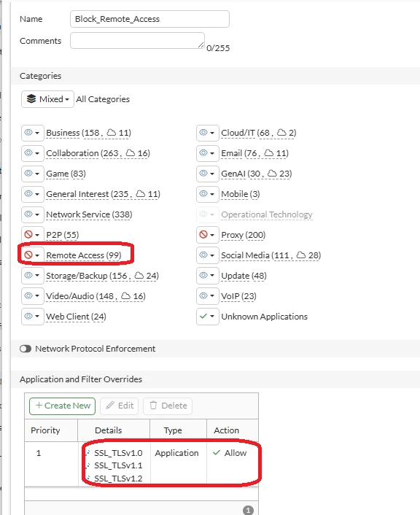
Task: Click the Comments text area
Action: (x=137, y=40)
